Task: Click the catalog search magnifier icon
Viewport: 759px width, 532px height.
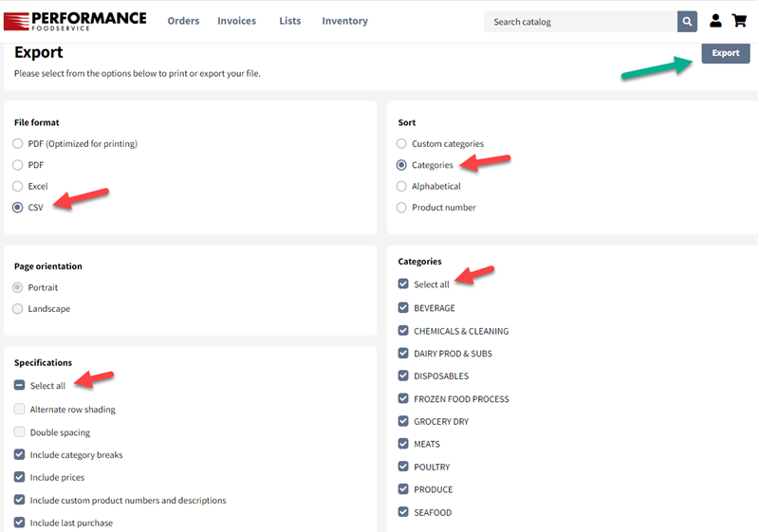Action: click(687, 21)
